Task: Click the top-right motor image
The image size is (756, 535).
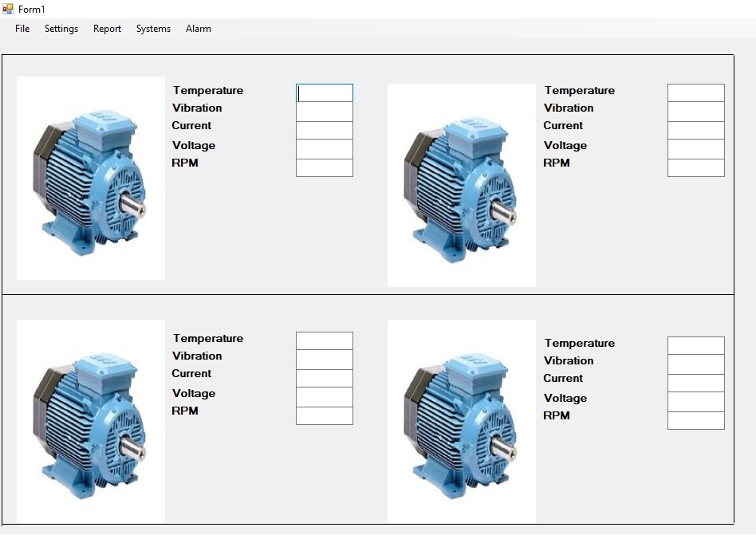Action: [461, 185]
